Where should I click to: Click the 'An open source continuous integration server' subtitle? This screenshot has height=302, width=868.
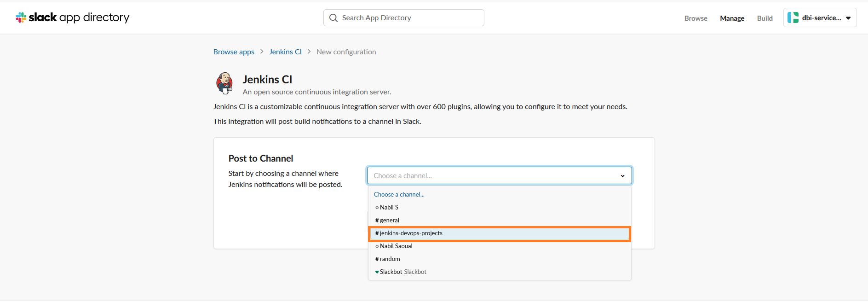[317, 92]
